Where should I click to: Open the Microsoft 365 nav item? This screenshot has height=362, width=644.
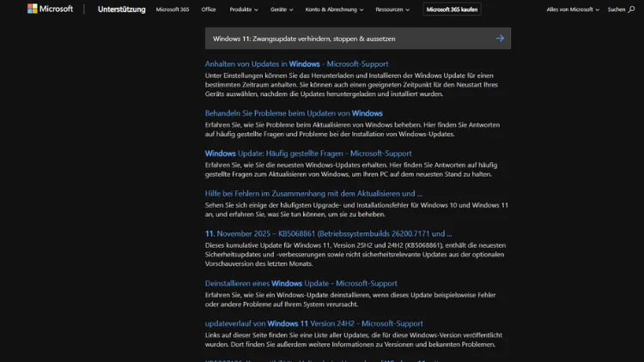(x=173, y=9)
